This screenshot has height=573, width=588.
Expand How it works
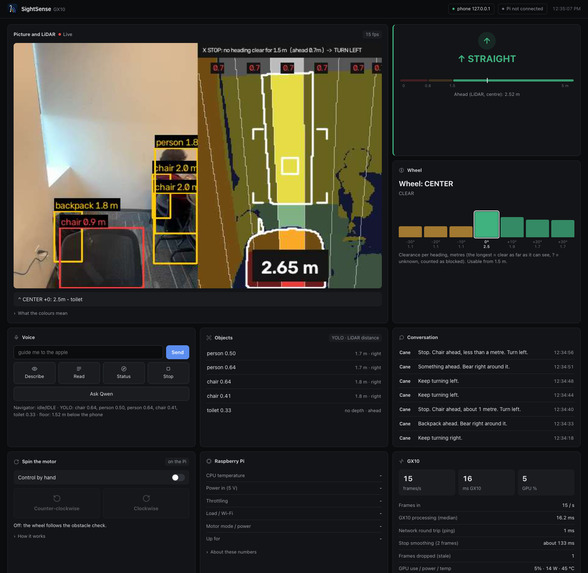click(30, 536)
